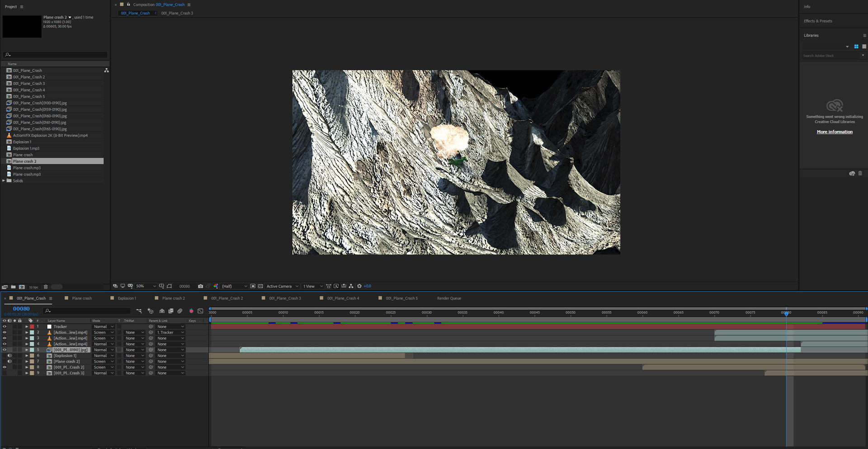Enable Motion Blur for the timeline
The image size is (868, 449).
[180, 311]
